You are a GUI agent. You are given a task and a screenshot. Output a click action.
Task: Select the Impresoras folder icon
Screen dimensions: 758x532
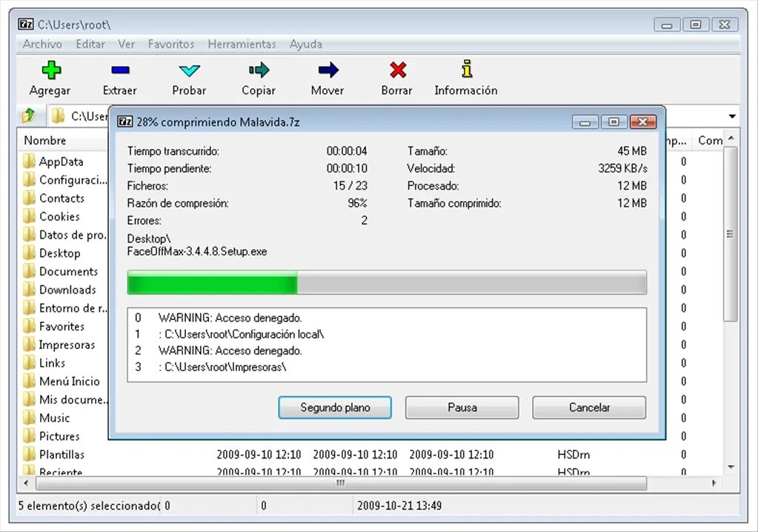coord(30,345)
